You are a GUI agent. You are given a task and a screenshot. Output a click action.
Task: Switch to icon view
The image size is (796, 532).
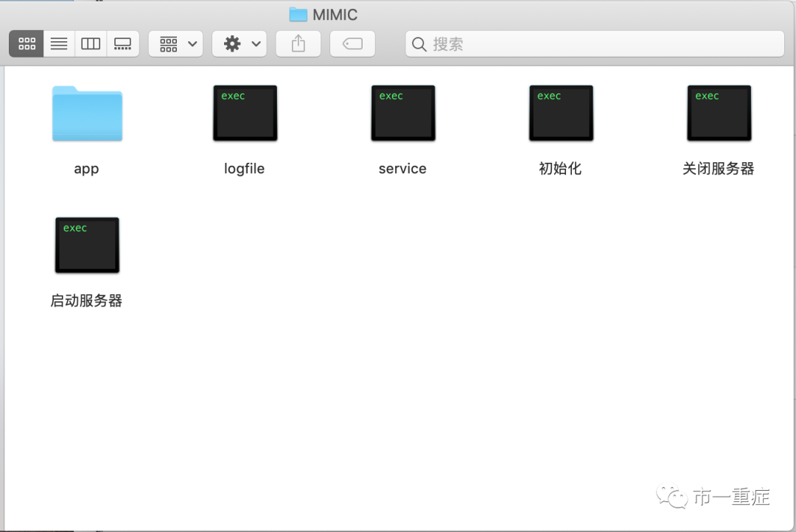tap(27, 43)
